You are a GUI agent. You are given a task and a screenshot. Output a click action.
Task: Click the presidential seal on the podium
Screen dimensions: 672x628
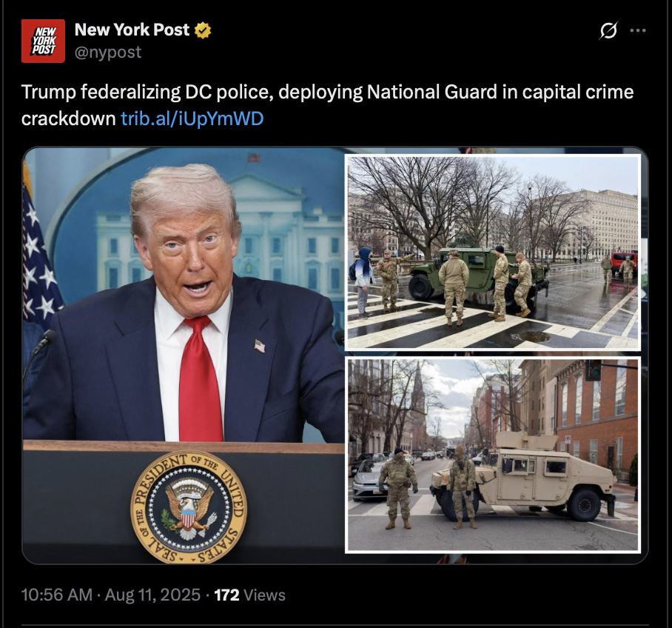pyautogui.click(x=189, y=507)
